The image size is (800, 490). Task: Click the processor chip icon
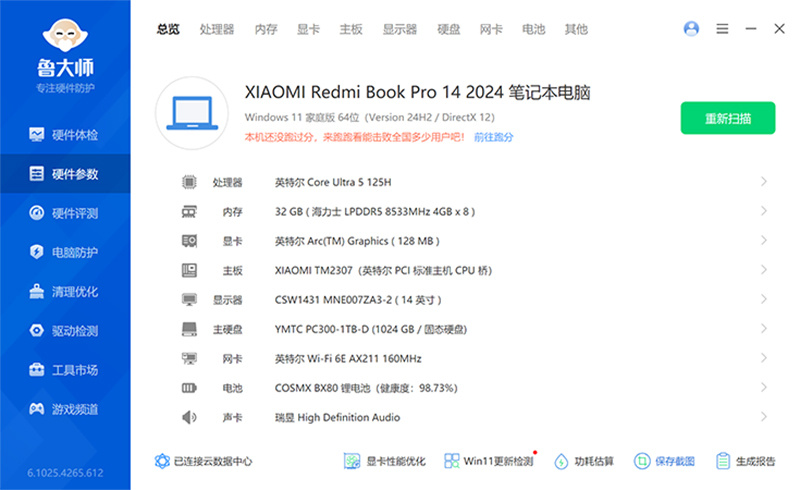click(189, 182)
